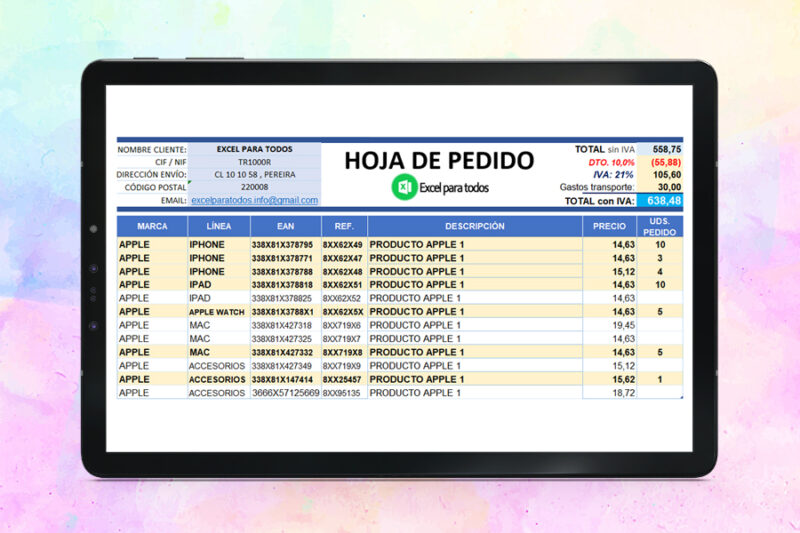The width and height of the screenshot is (800, 533).
Task: Select the EAN column header
Action: 286,226
